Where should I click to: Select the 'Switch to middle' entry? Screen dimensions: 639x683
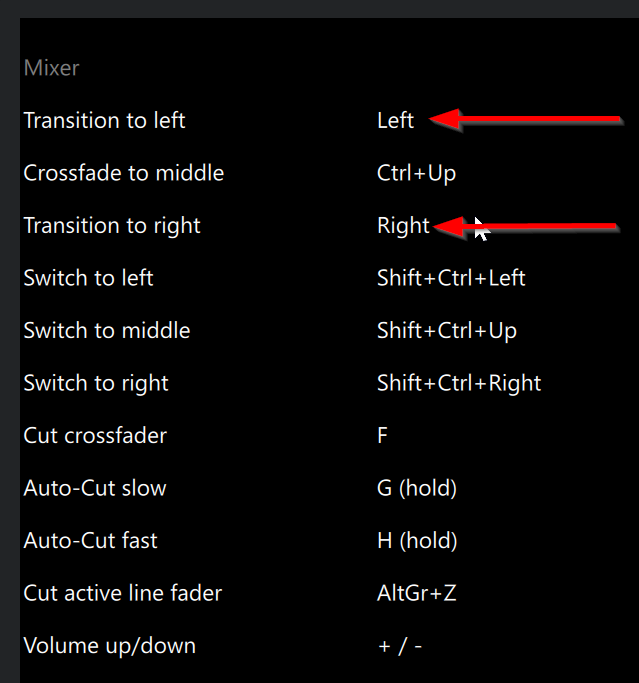[106, 331]
